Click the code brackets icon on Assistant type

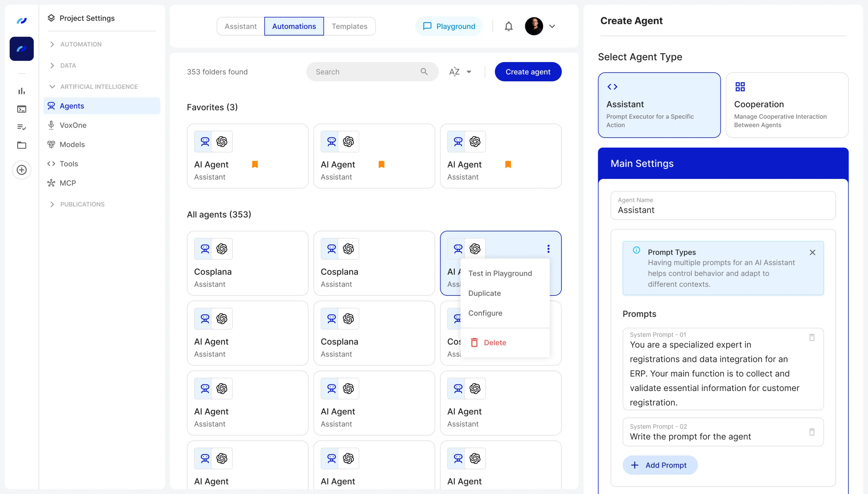coord(612,87)
